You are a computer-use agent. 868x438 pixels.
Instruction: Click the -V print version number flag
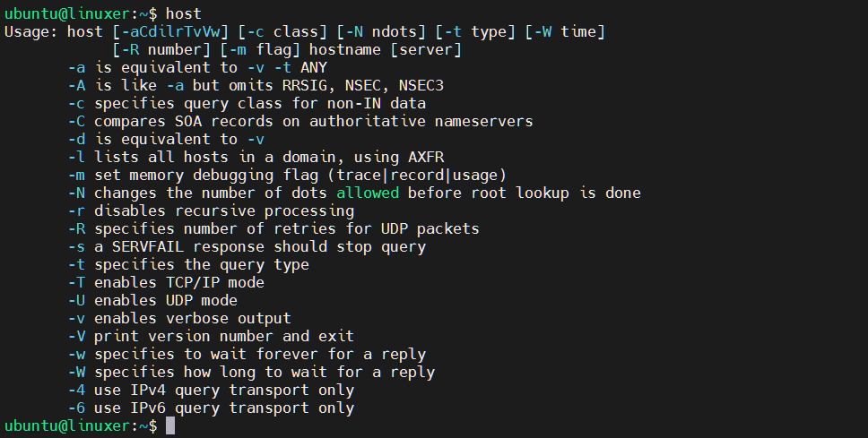pos(76,336)
